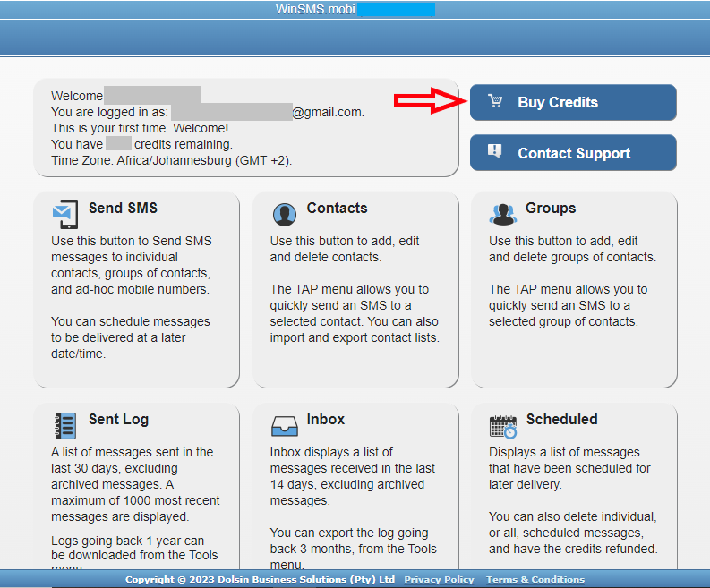710x588 pixels.
Task: Click "import and export contact lists" text
Action: tap(355, 337)
